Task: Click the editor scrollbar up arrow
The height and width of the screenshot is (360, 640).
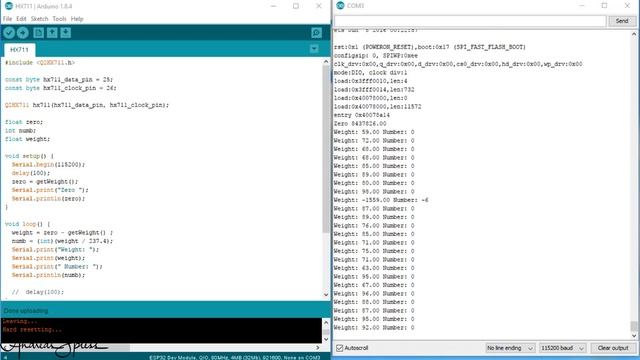Action: [x=326, y=62]
